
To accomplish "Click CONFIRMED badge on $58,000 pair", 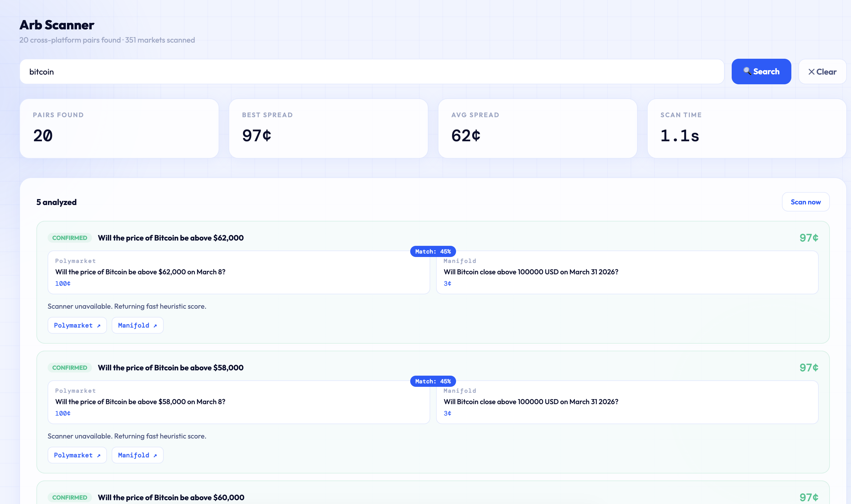I will pos(70,368).
